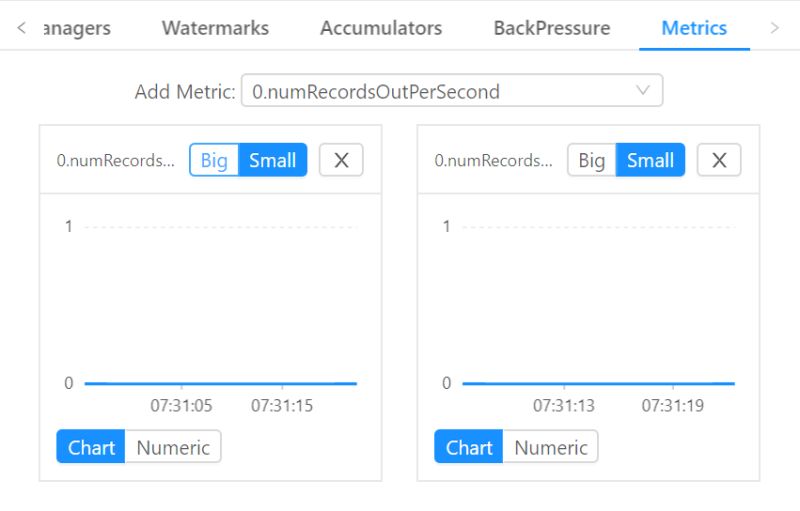Image resolution: width=800 pixels, height=511 pixels.
Task: Switch the first metric card to Big
Action: (x=214, y=160)
